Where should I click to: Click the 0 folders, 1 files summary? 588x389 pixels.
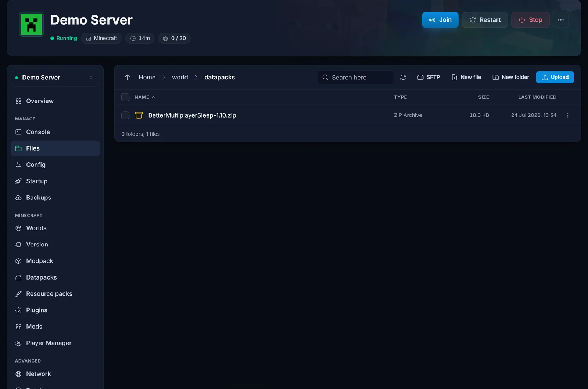click(x=140, y=134)
